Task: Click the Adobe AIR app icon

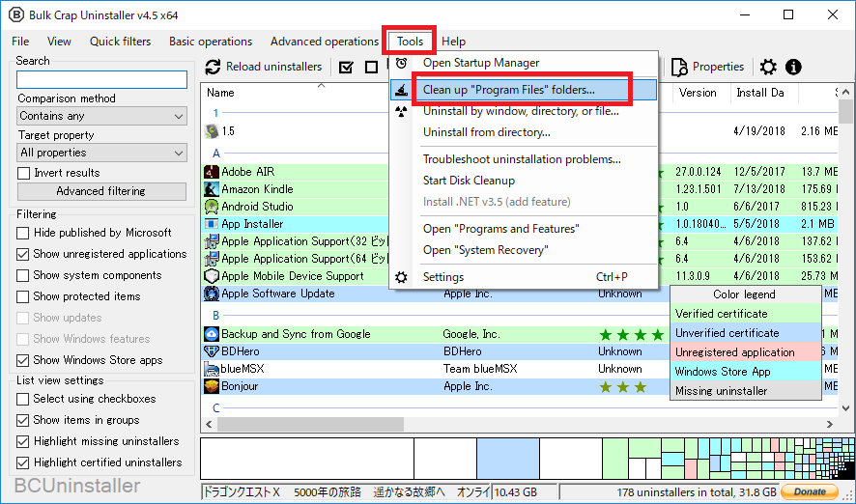Action: pyautogui.click(x=212, y=173)
